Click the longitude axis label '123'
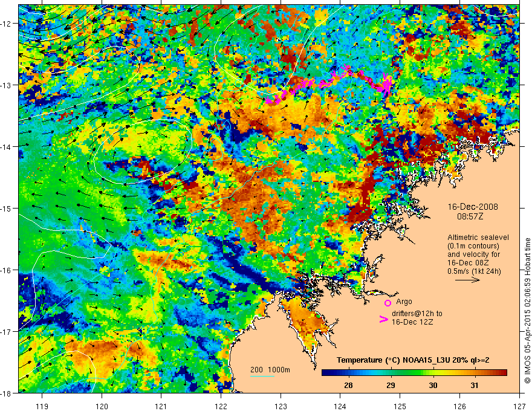This screenshot has height=411, width=532. [281, 406]
